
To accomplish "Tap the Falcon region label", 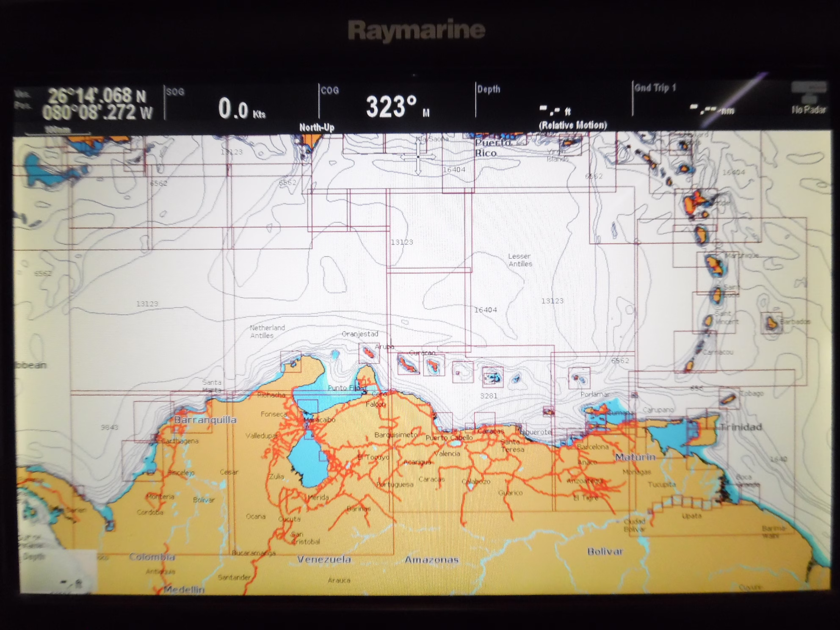I will pos(376,404).
